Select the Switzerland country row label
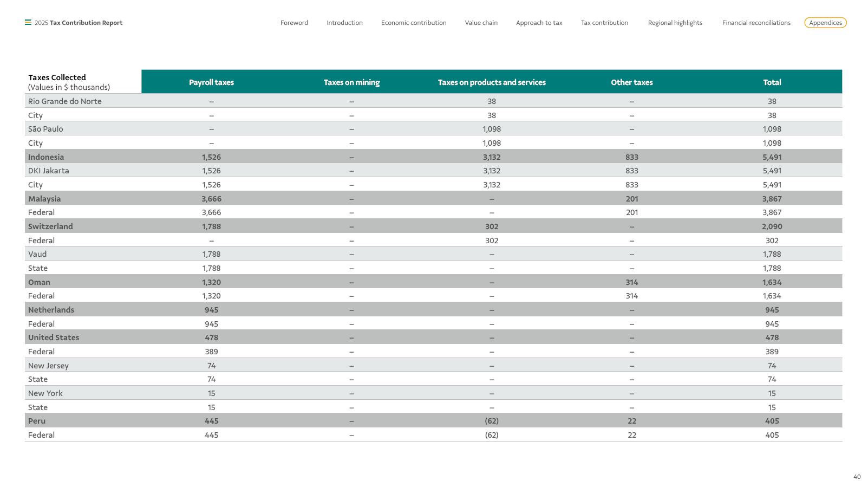868x487 pixels. pyautogui.click(x=50, y=226)
